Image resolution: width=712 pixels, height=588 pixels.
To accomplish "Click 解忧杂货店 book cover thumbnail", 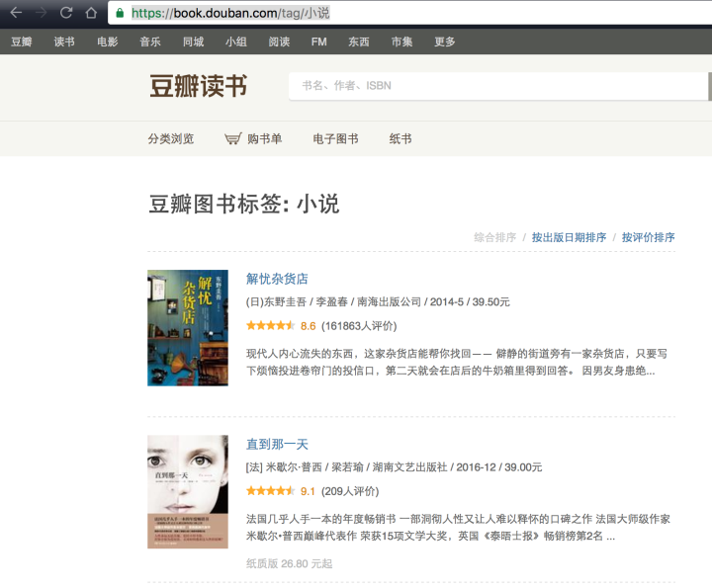I will (188, 327).
